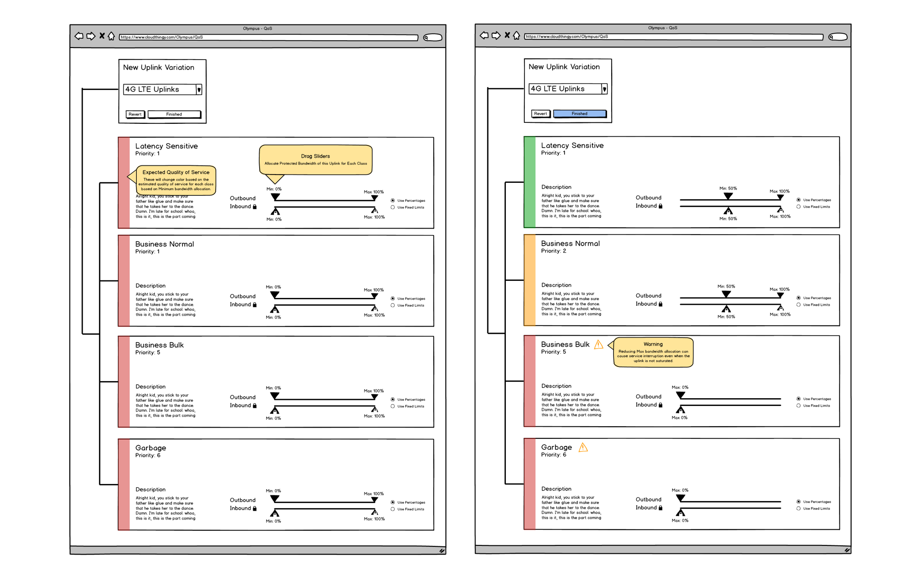Click the Drag Sliders tooltip callout
The image size is (924, 581).
tap(316, 160)
